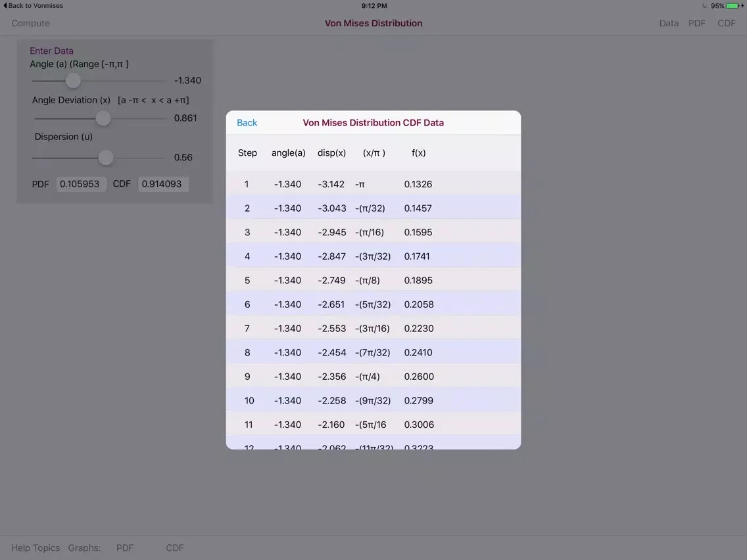
Task: Tap the battery indicator in status bar
Action: (734, 6)
